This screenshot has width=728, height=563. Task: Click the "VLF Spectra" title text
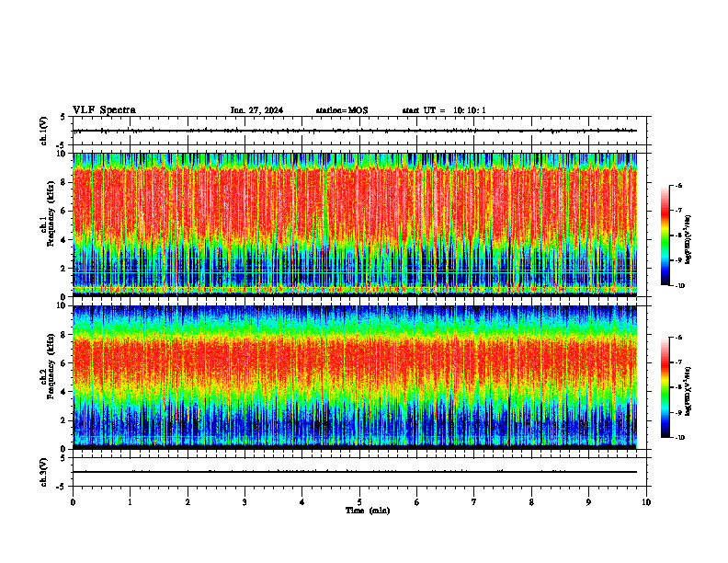[105, 110]
